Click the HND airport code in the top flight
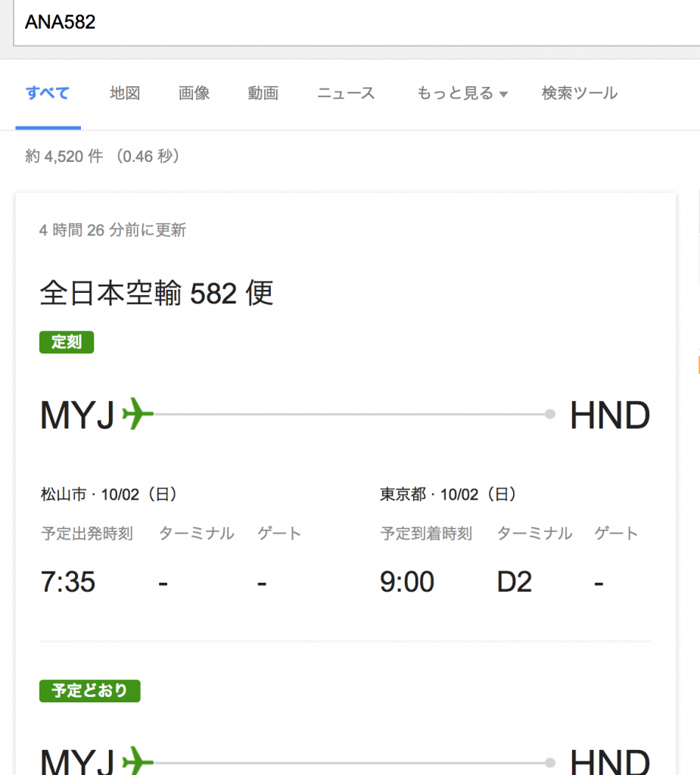 [x=609, y=416]
